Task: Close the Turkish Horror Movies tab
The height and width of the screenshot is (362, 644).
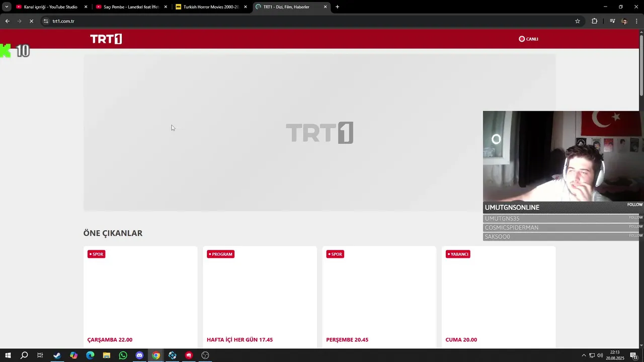Action: (246, 7)
